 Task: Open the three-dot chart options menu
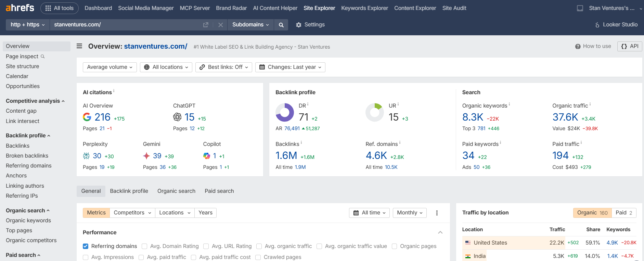(x=437, y=213)
